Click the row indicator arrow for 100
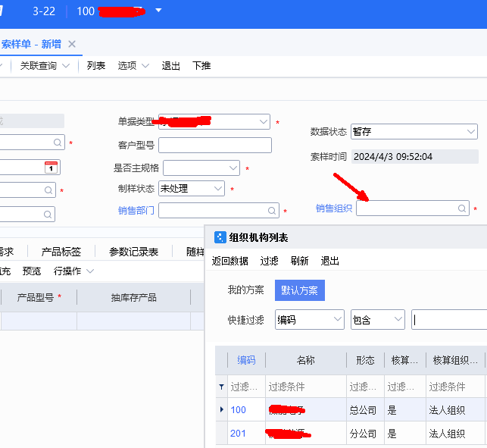The image size is (487, 448). click(221, 410)
